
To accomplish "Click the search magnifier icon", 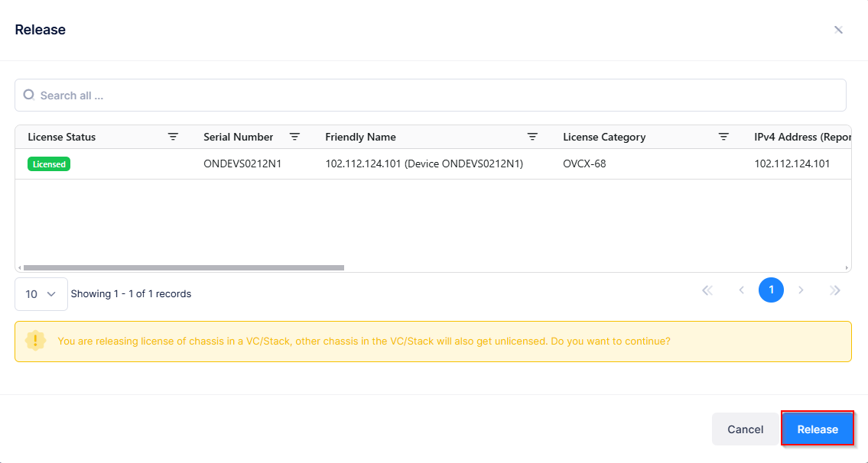I will pos(29,95).
